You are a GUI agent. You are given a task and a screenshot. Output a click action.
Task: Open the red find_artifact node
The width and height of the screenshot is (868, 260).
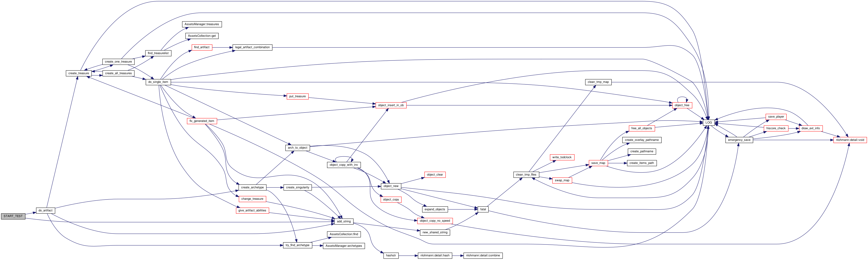point(202,47)
